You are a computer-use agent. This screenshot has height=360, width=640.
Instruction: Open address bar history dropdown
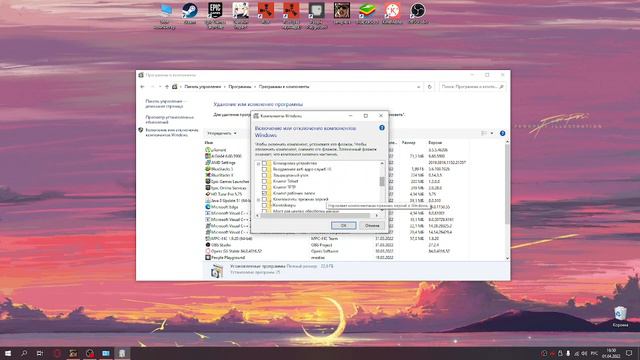point(418,87)
